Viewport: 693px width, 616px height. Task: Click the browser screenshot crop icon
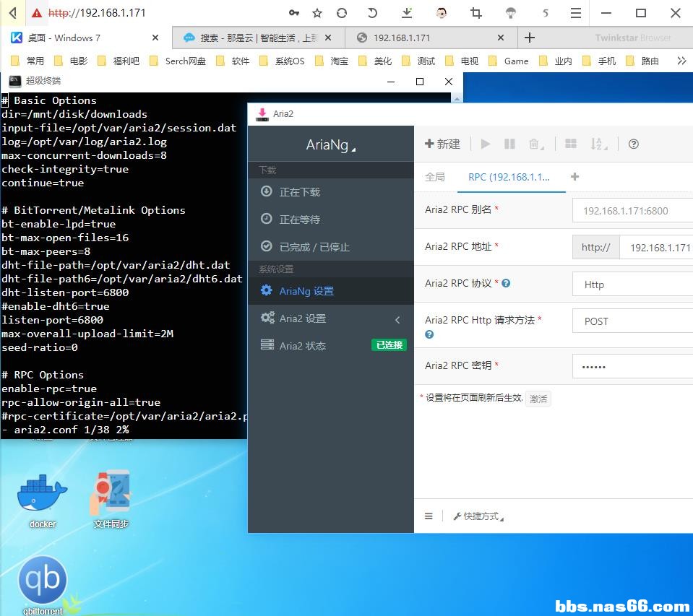pyautogui.click(x=475, y=13)
